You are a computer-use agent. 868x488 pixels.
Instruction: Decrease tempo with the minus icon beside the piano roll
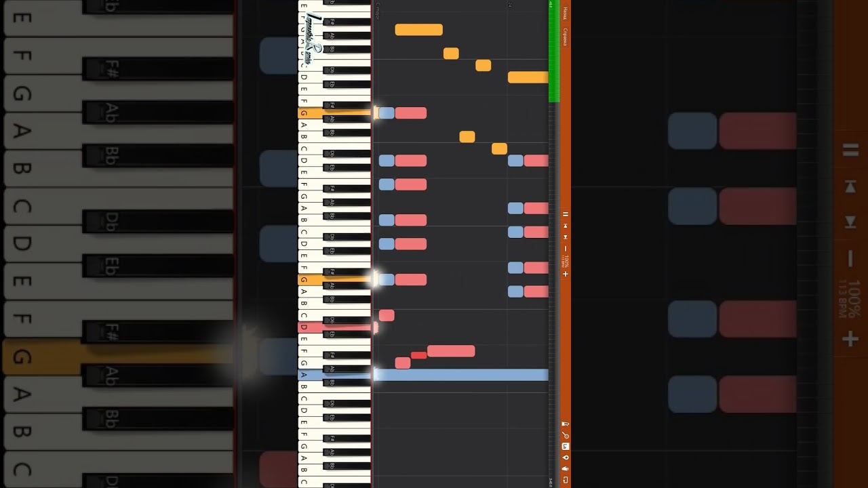pyautogui.click(x=566, y=249)
